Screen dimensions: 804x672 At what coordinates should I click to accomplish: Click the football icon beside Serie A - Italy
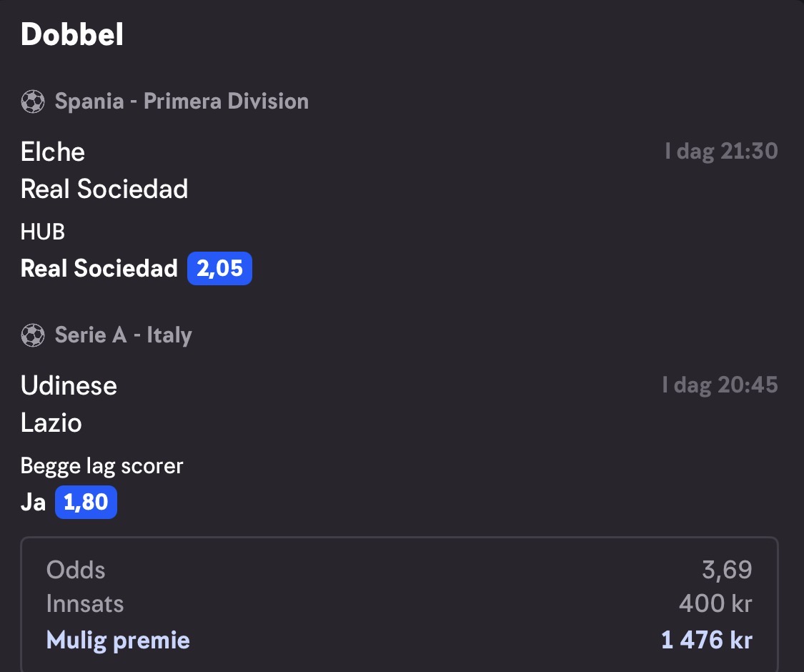click(x=33, y=335)
